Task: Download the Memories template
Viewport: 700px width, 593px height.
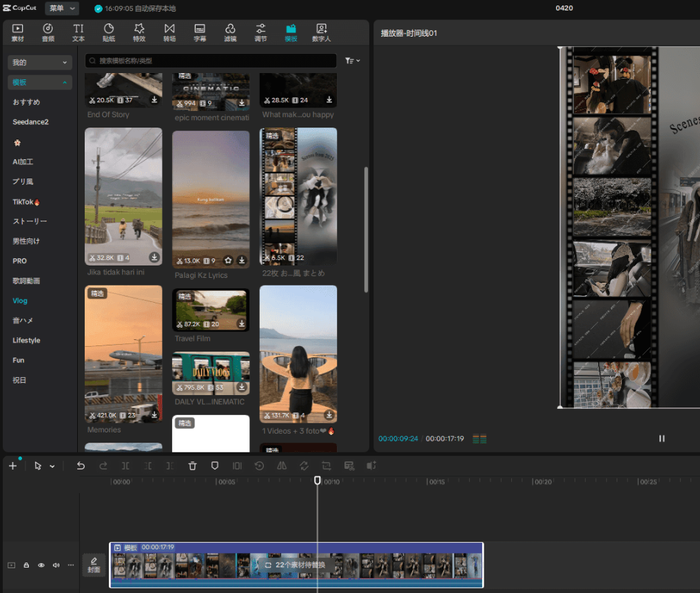Action: (154, 414)
